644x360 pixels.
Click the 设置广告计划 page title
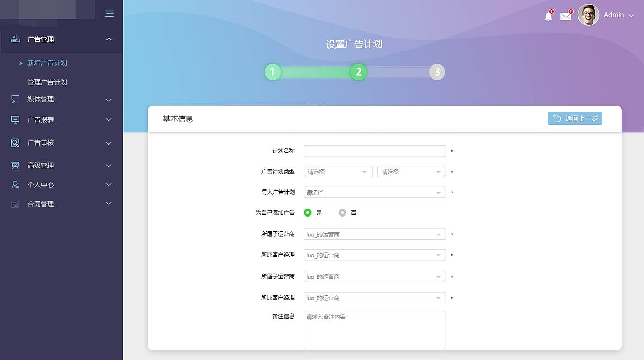coord(354,44)
